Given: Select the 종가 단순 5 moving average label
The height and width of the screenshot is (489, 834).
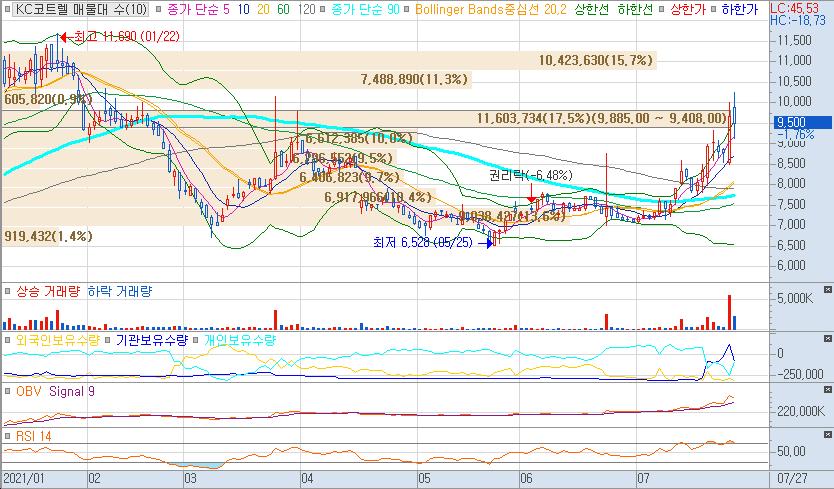Looking at the screenshot, I should tap(198, 9).
